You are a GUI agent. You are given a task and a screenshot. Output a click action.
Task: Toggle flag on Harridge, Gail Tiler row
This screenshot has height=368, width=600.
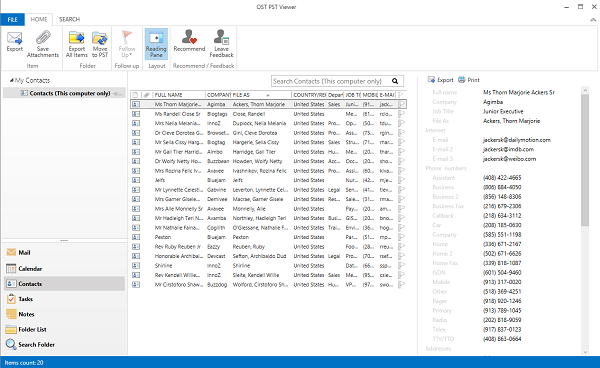point(401,152)
